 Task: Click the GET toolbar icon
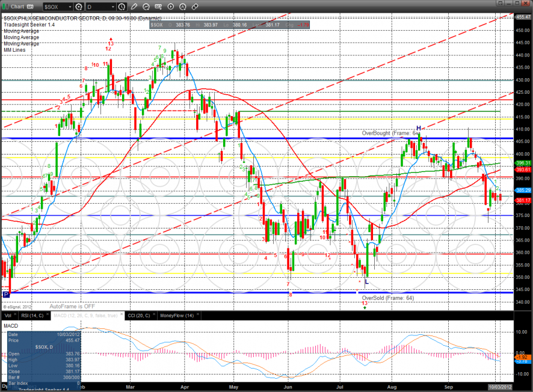(158, 7)
